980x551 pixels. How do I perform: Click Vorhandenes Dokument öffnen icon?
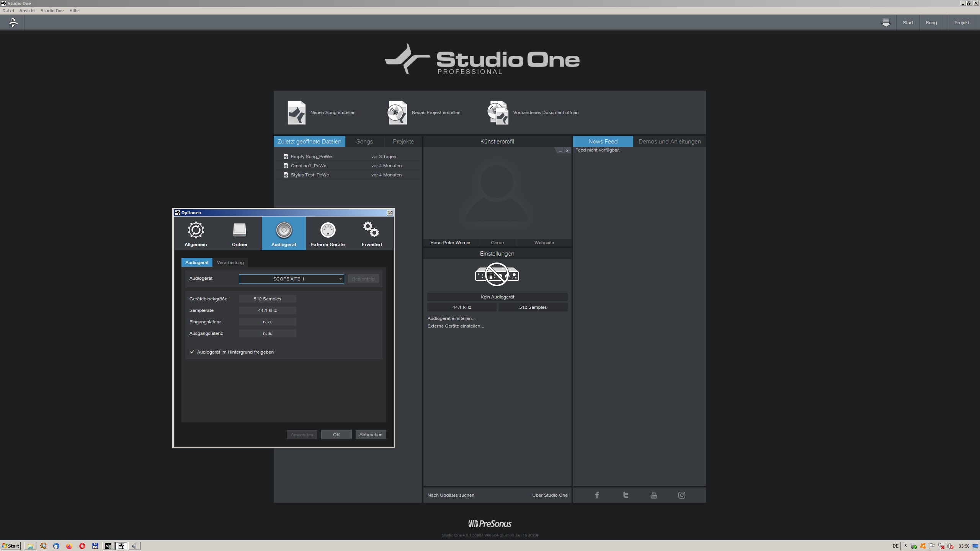pyautogui.click(x=498, y=112)
